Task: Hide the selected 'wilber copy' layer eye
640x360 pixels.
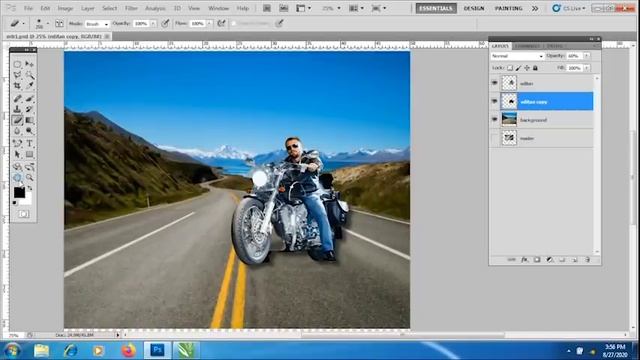Action: click(495, 101)
